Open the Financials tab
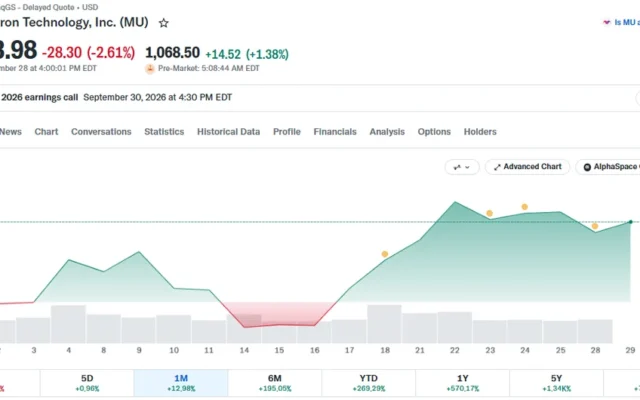 (x=335, y=132)
